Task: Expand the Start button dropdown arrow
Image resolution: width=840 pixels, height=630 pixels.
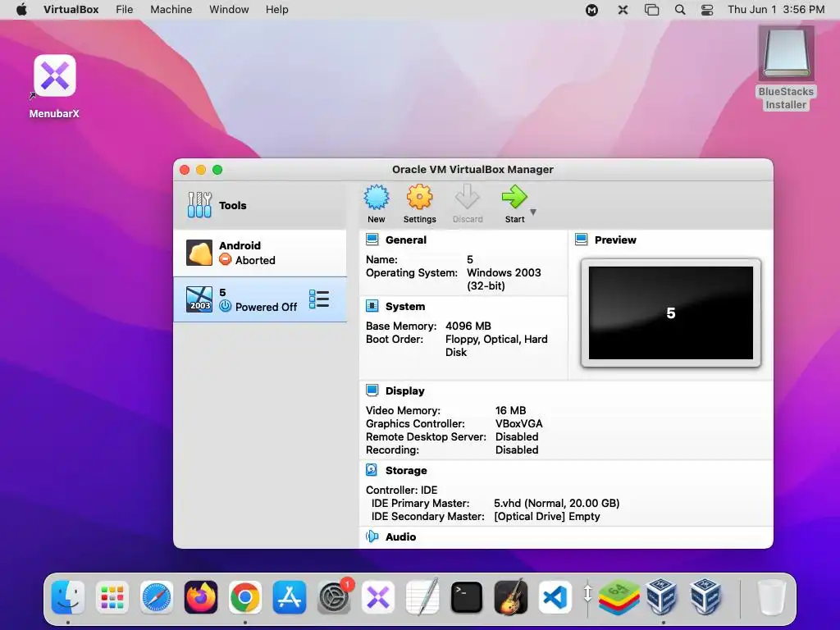Action: (533, 212)
